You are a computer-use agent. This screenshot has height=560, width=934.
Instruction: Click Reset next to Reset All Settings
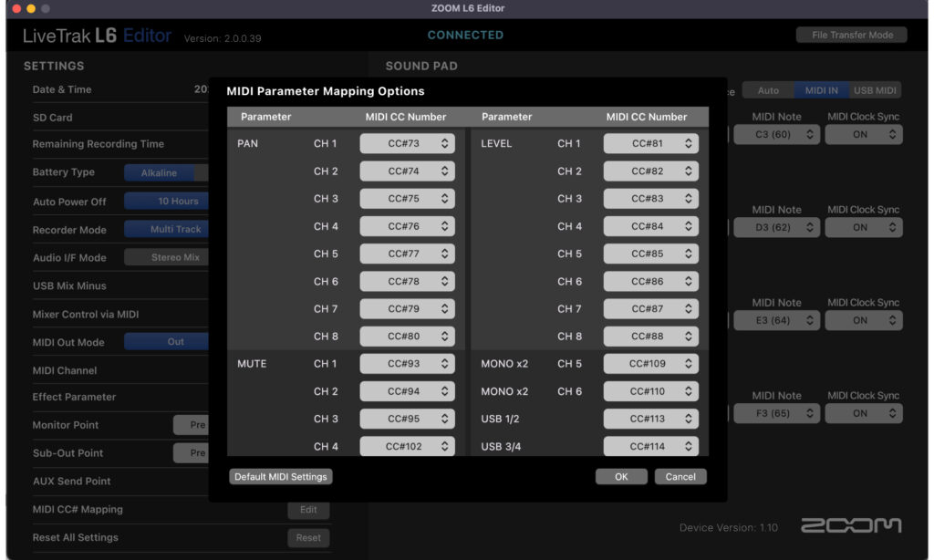[308, 538]
